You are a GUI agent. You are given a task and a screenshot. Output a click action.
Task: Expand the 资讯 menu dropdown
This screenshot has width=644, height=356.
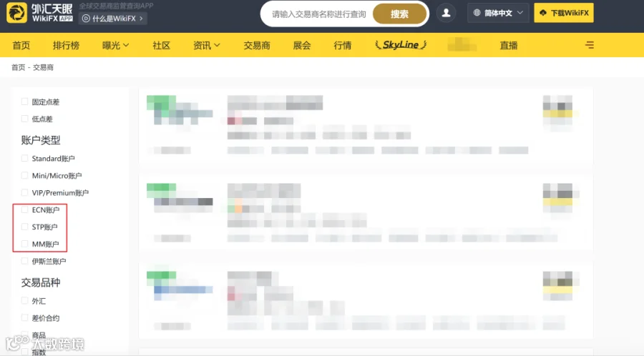[x=207, y=45]
